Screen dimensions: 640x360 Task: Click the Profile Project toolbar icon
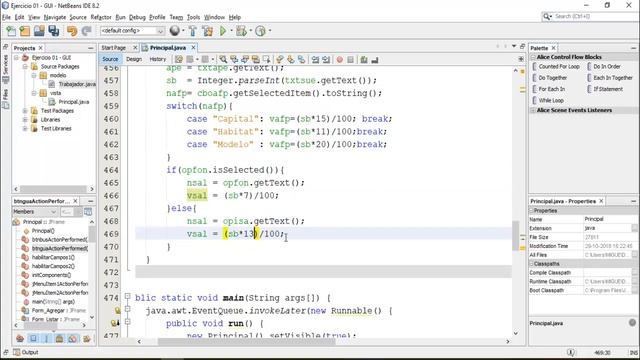coord(260,31)
